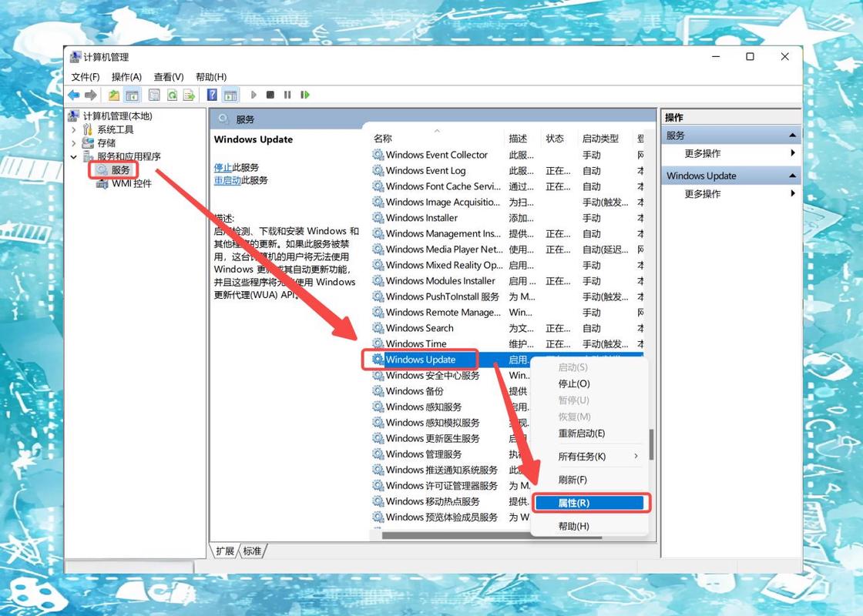Image resolution: width=863 pixels, height=616 pixels.
Task: Click the green Refresh toolbar icon
Action: tap(173, 95)
